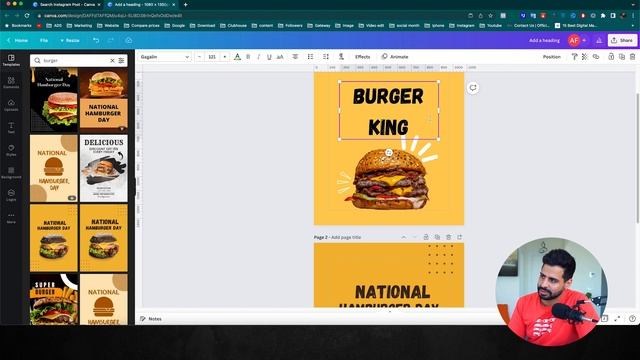640x360 pixels.
Task: Select the black National Hamburger Day template
Action: (54, 100)
